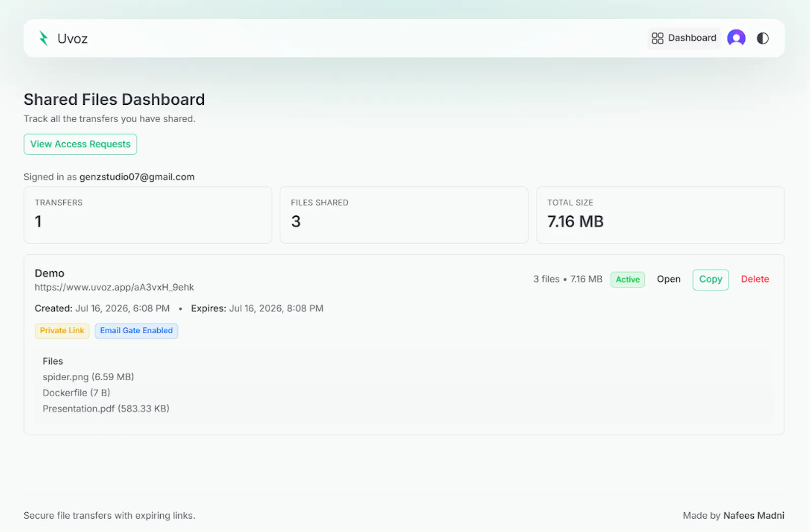Click the Demo transfer title

point(49,273)
